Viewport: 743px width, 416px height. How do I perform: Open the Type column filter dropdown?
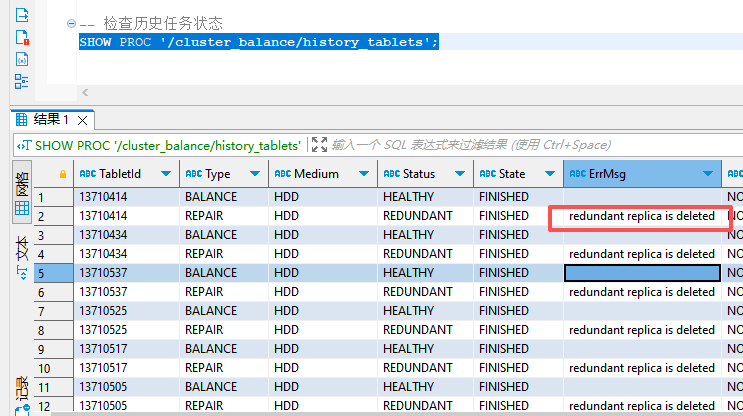(256, 174)
